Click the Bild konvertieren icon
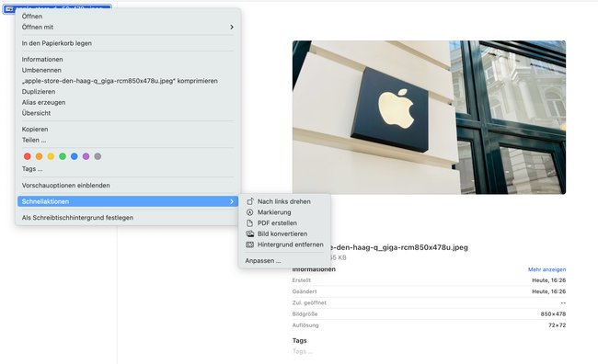 (x=250, y=233)
